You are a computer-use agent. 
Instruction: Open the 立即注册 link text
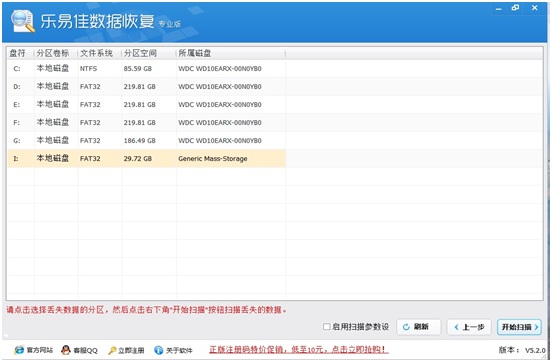click(131, 350)
